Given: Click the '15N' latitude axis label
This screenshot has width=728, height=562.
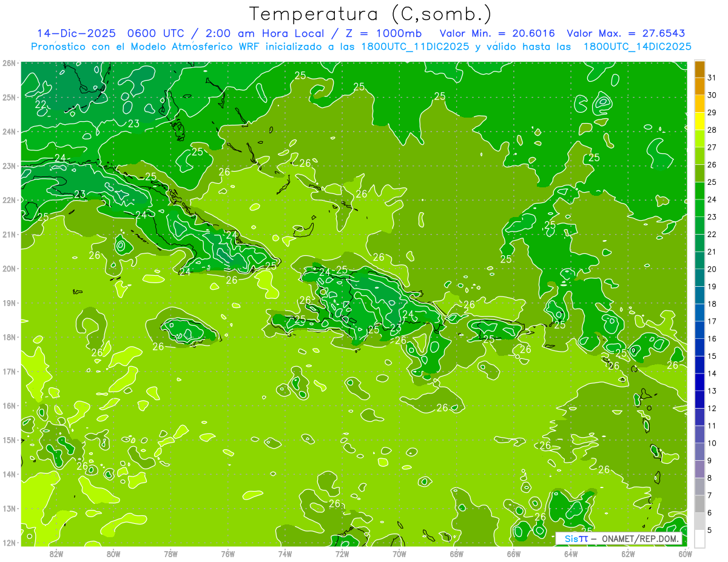Looking at the screenshot, I should [9, 440].
